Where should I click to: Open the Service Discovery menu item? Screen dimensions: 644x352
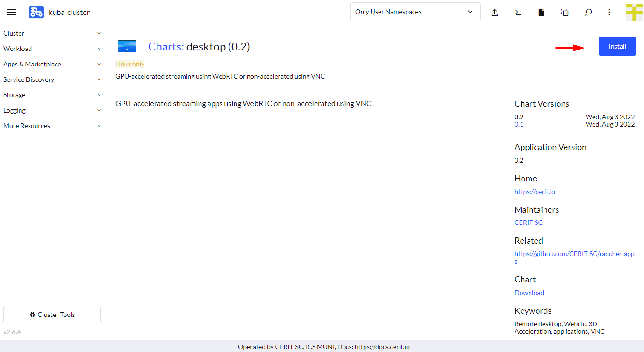pyautogui.click(x=52, y=79)
